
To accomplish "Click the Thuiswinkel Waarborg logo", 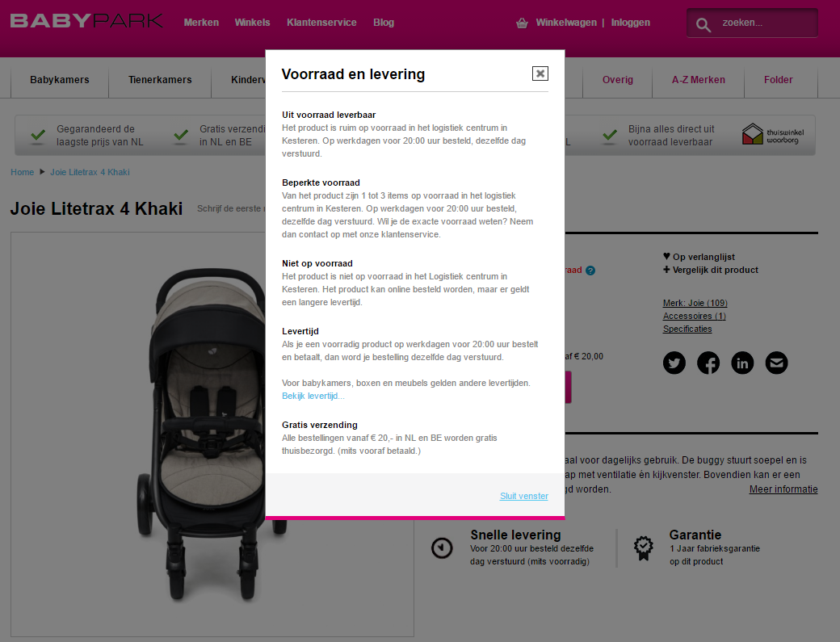I will [773, 135].
